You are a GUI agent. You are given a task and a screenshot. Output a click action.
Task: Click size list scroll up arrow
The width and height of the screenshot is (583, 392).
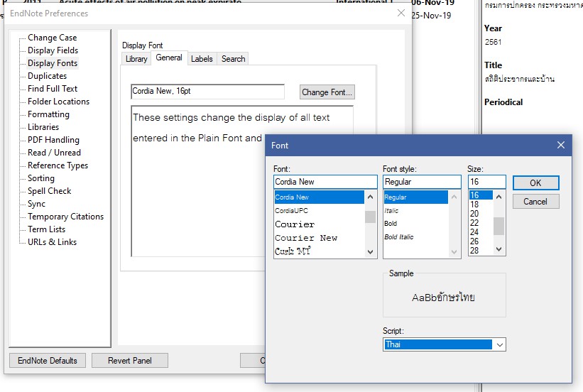pos(499,197)
